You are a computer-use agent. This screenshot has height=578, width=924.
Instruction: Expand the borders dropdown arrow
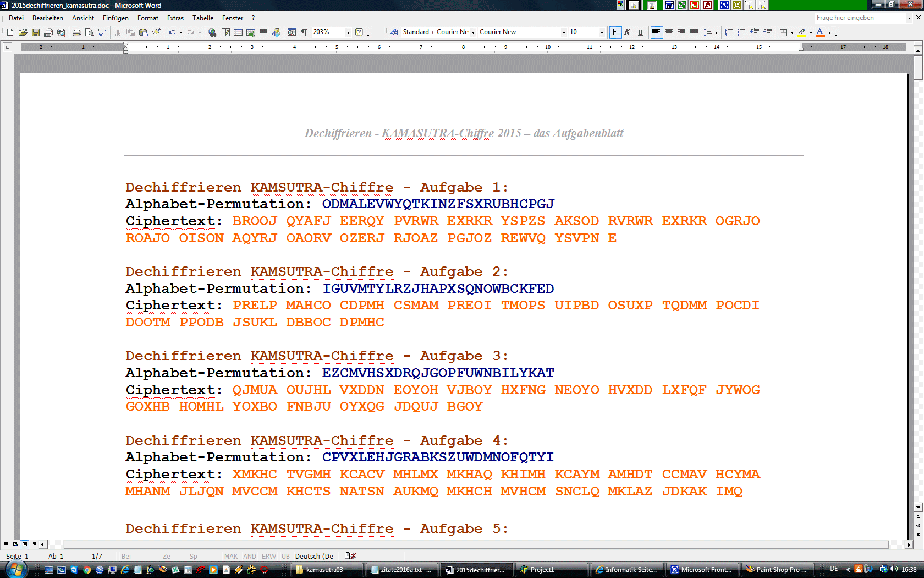click(792, 32)
